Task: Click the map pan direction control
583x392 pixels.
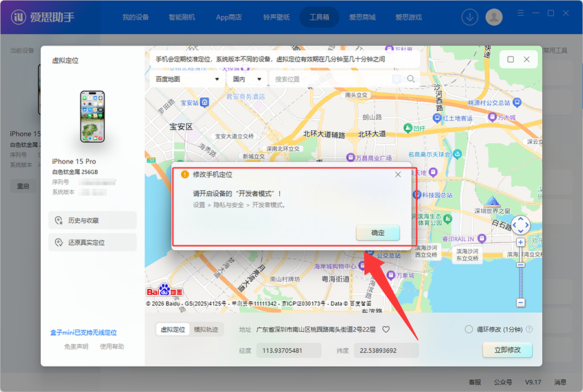Action: [x=521, y=225]
